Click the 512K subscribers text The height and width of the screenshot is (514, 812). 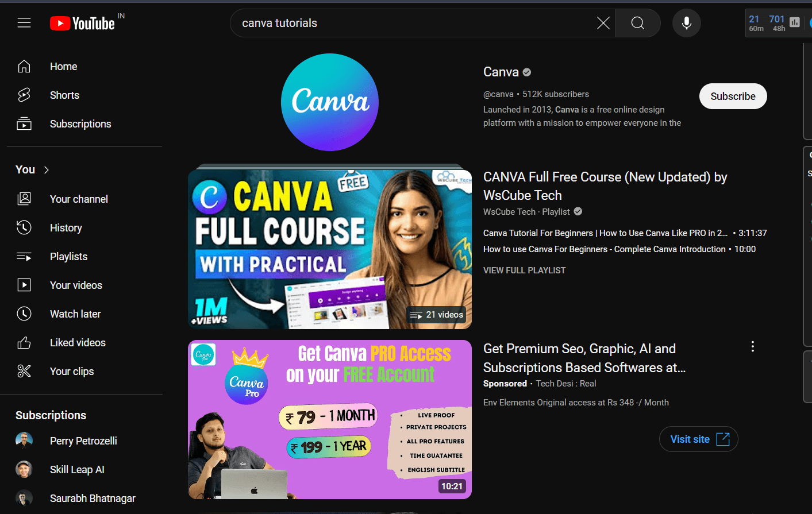pyautogui.click(x=556, y=94)
